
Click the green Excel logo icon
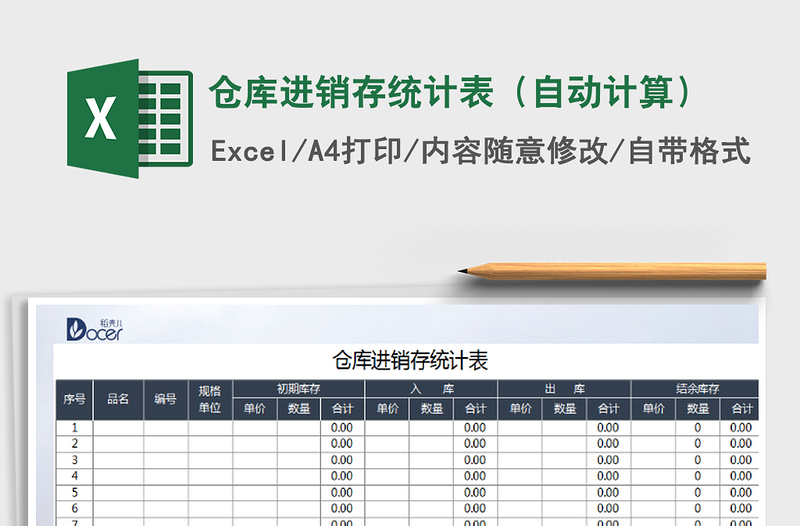pyautogui.click(x=129, y=119)
